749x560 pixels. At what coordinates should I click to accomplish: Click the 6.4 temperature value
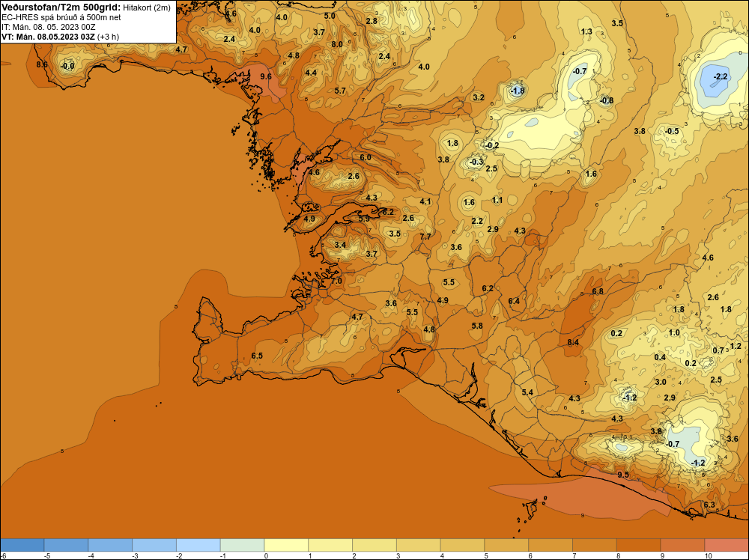coord(514,301)
